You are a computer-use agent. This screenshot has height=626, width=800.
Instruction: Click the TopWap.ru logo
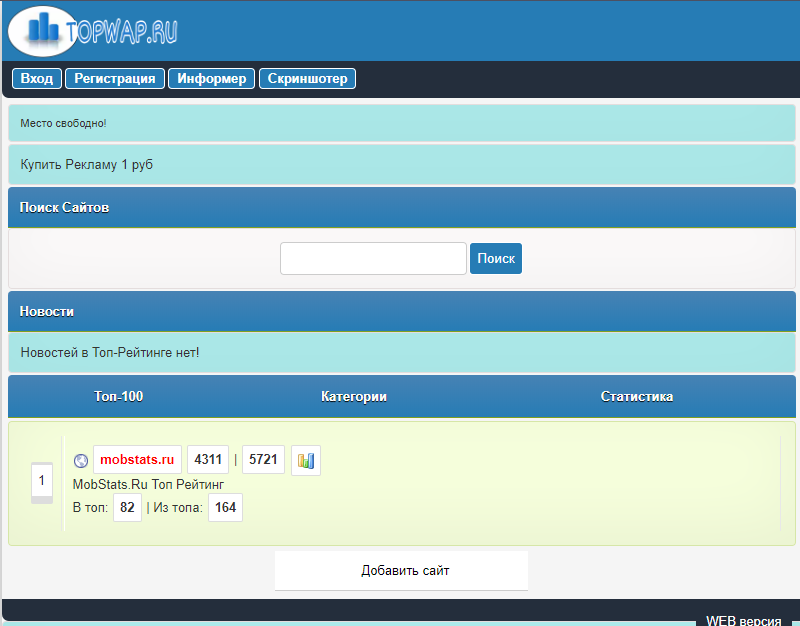[x=93, y=31]
